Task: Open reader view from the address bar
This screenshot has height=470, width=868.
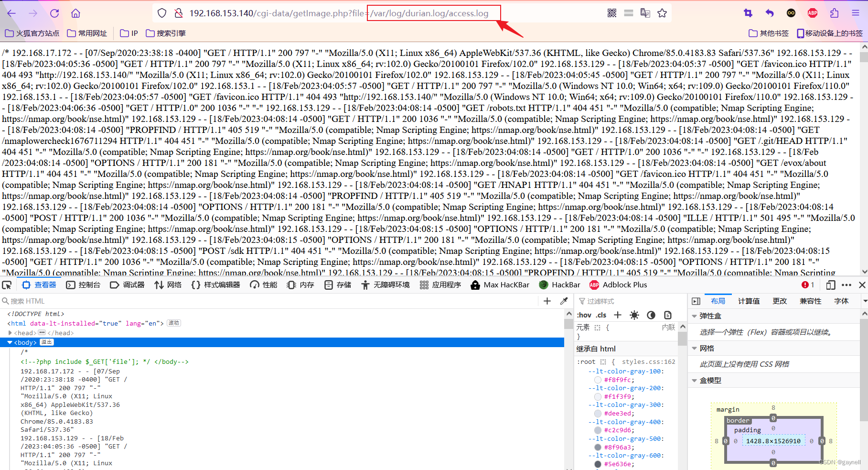Action: pyautogui.click(x=629, y=13)
